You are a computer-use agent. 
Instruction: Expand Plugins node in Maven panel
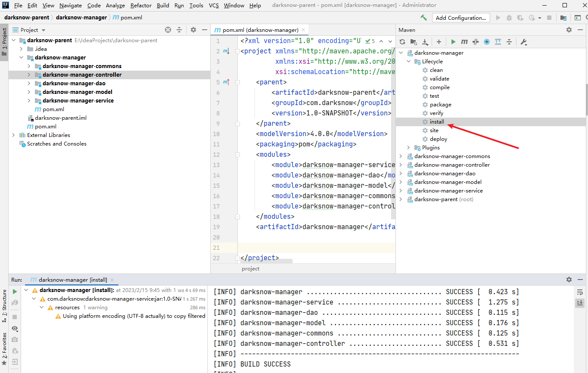pyautogui.click(x=408, y=148)
